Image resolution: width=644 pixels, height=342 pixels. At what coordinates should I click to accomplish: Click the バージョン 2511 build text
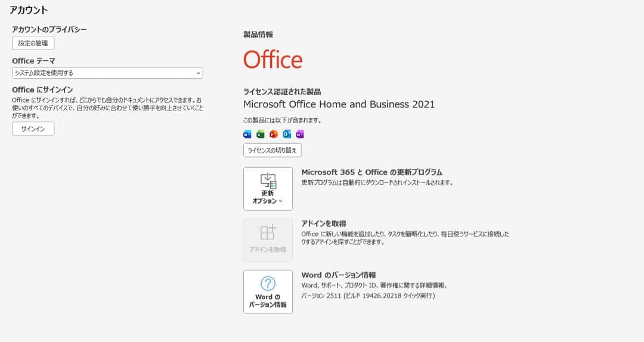click(368, 295)
